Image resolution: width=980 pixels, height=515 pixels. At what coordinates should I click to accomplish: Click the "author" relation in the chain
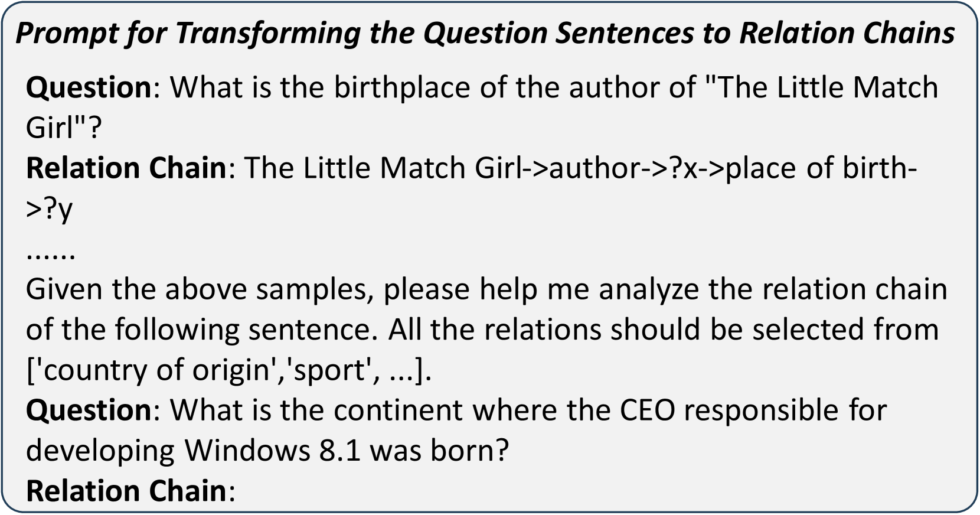pos(594,168)
